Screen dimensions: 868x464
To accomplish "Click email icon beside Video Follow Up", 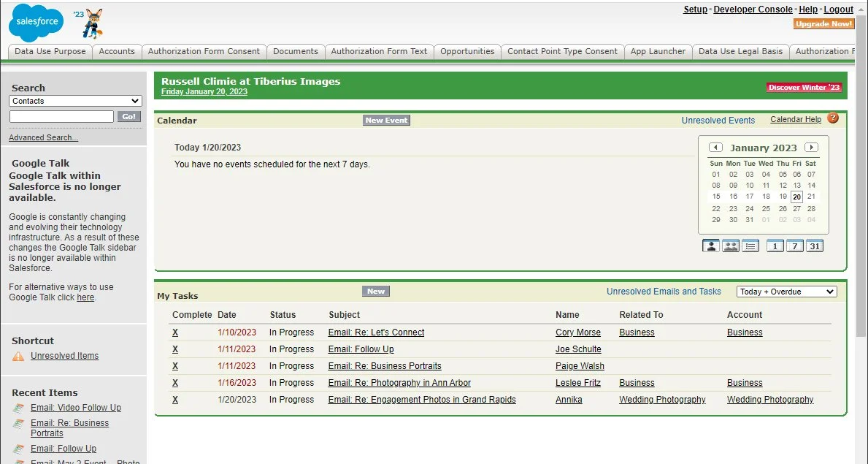I will (20, 408).
